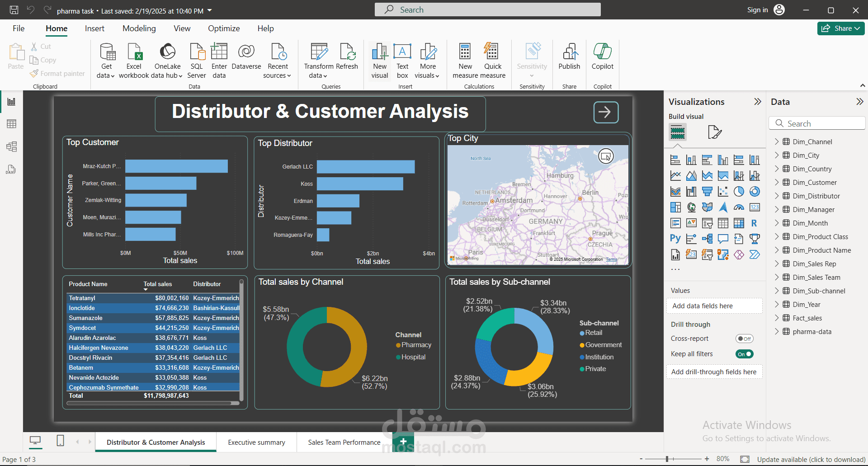The image size is (868, 466).
Task: Publish the report
Action: tap(569, 56)
